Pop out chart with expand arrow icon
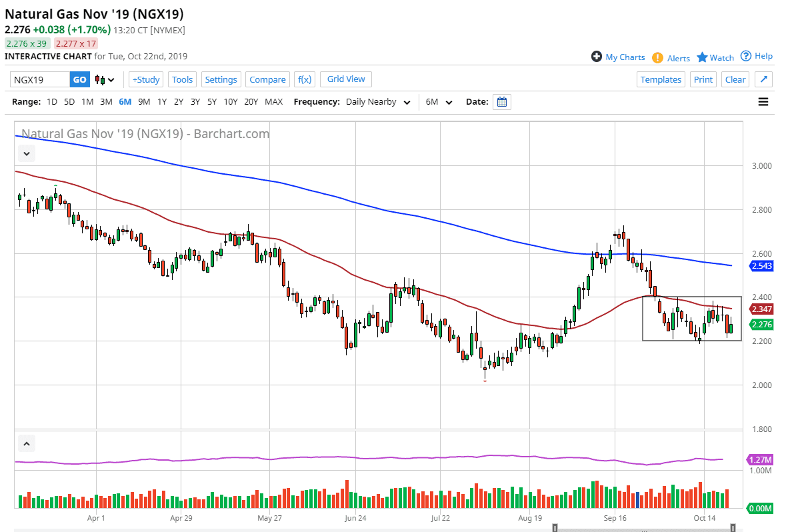 [764, 79]
